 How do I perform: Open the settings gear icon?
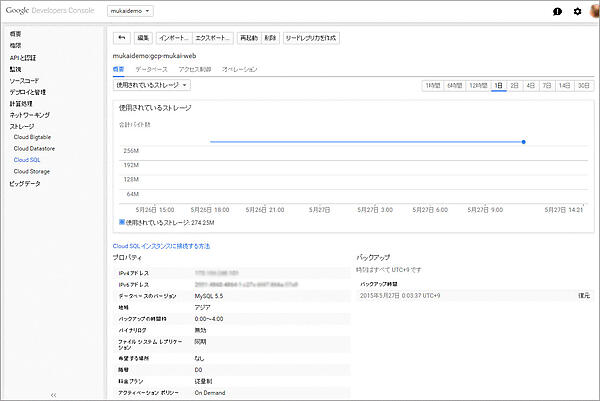[576, 11]
